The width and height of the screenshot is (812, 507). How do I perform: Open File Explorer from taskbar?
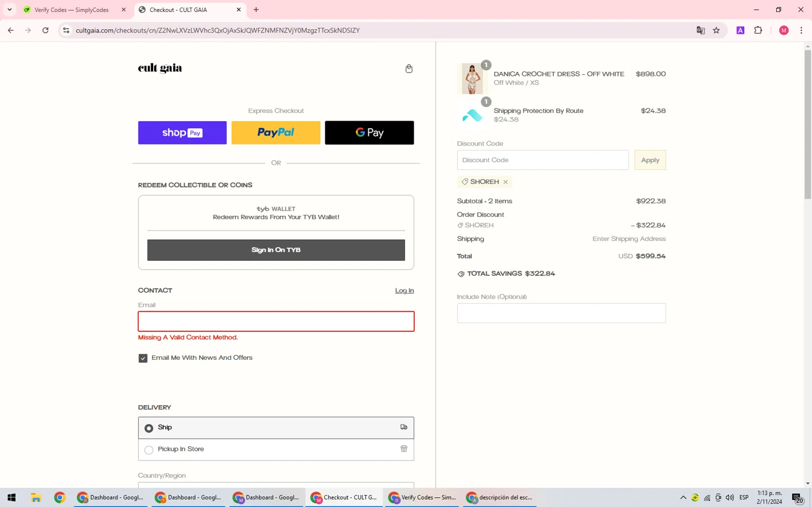click(x=36, y=498)
